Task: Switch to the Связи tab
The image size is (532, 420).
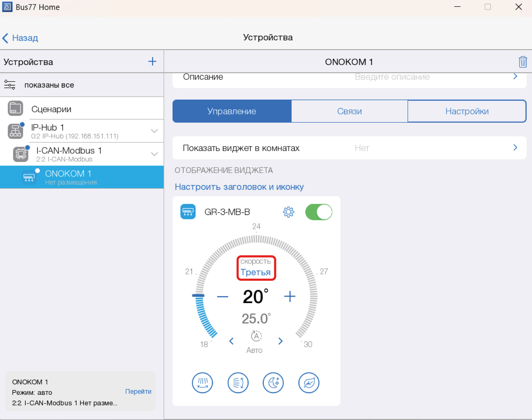Action: click(x=349, y=111)
